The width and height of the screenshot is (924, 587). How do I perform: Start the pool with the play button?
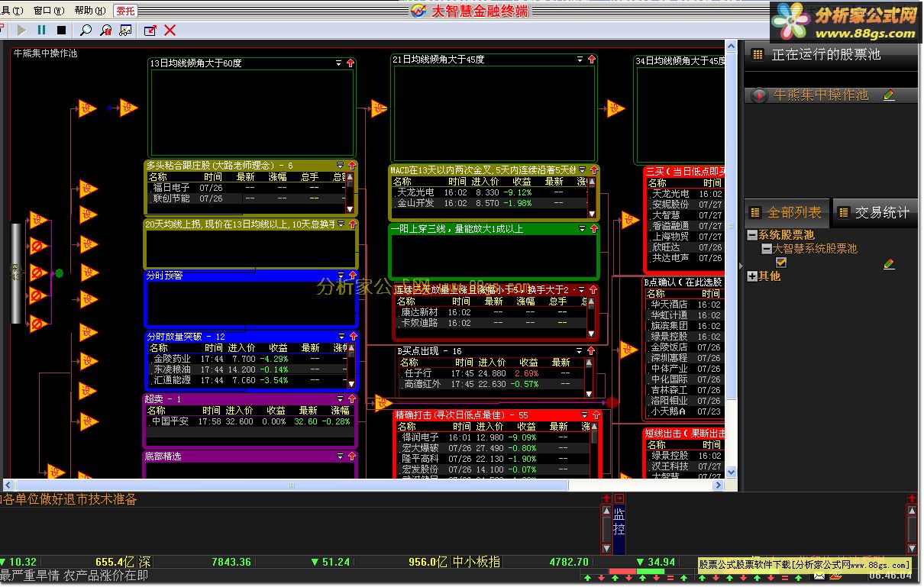pyautogui.click(x=21, y=31)
